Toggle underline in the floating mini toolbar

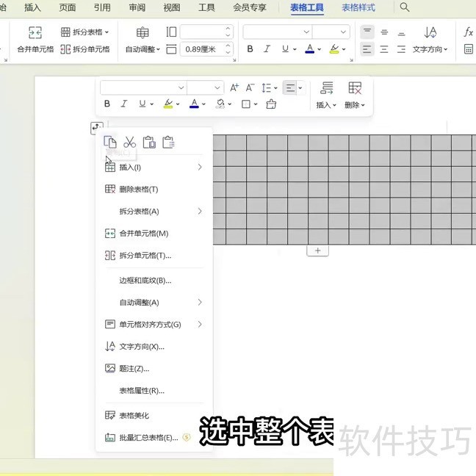[x=142, y=104]
